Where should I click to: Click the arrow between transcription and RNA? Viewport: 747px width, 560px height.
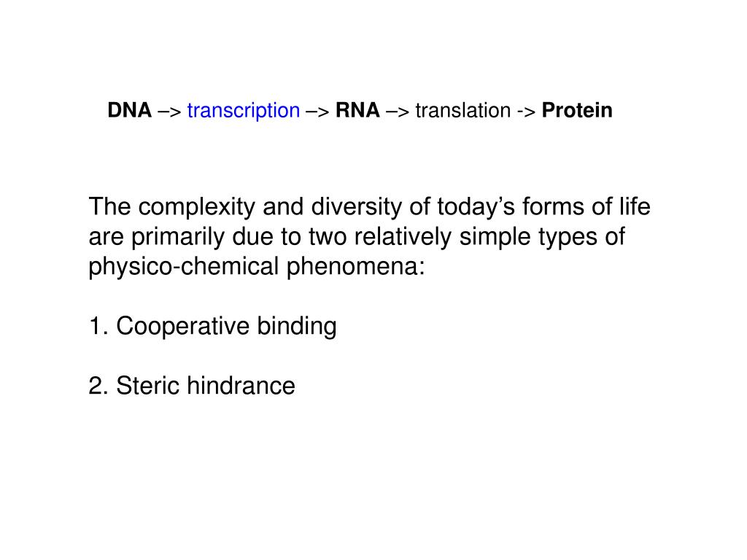point(318,112)
